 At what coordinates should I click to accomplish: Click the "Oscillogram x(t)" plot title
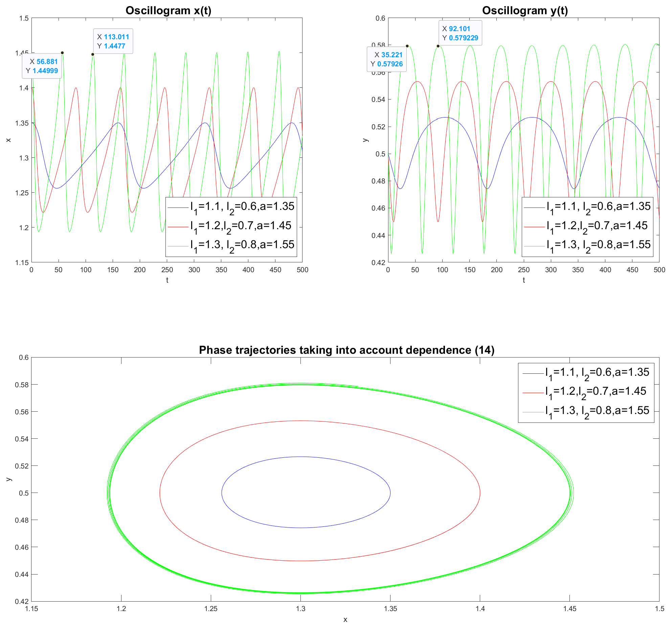[x=168, y=10]
